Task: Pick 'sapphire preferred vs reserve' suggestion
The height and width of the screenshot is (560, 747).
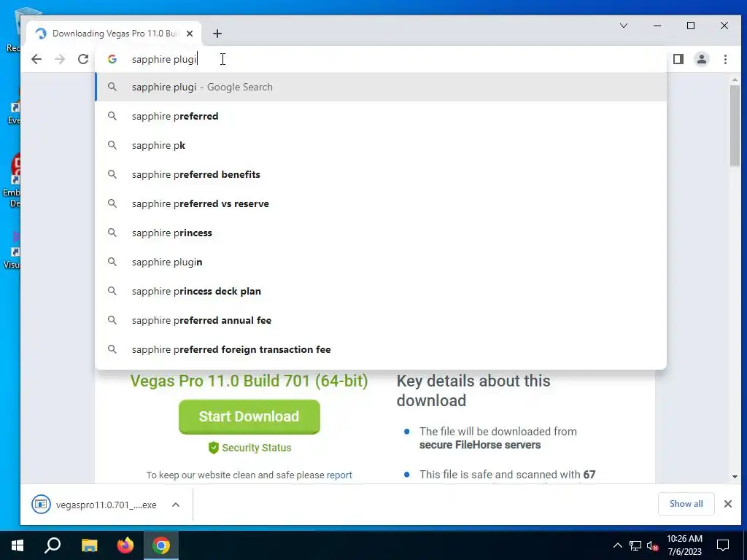Action: point(381,203)
